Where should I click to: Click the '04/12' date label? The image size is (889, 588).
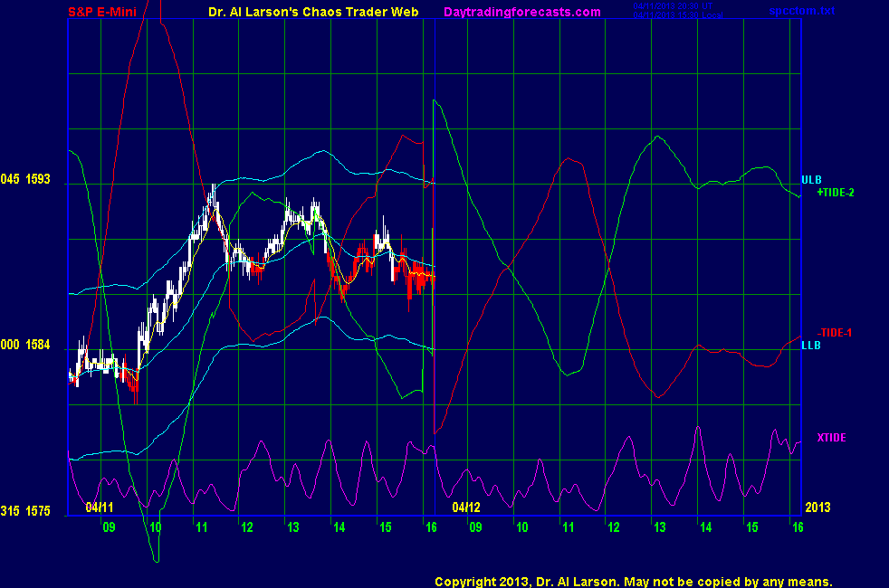[466, 507]
